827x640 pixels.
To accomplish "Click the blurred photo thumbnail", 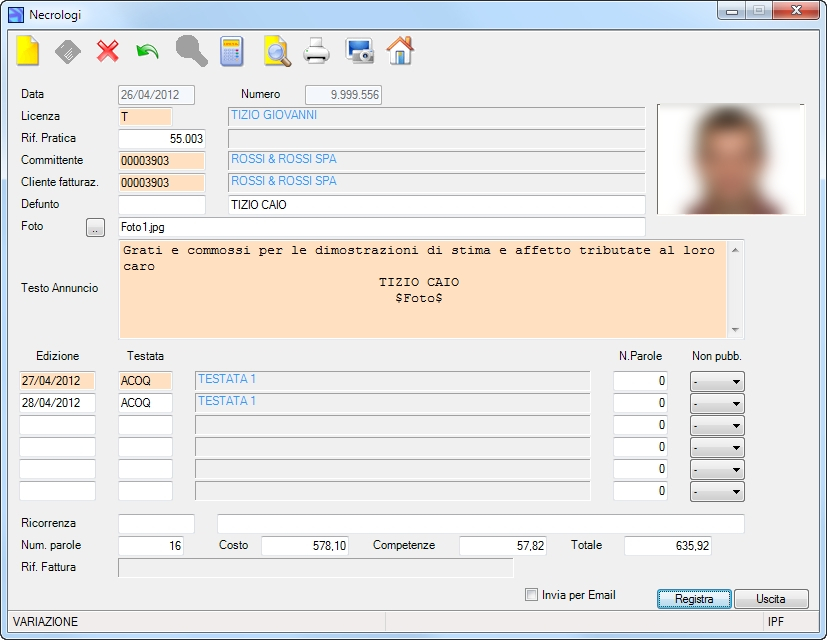I will (730, 159).
